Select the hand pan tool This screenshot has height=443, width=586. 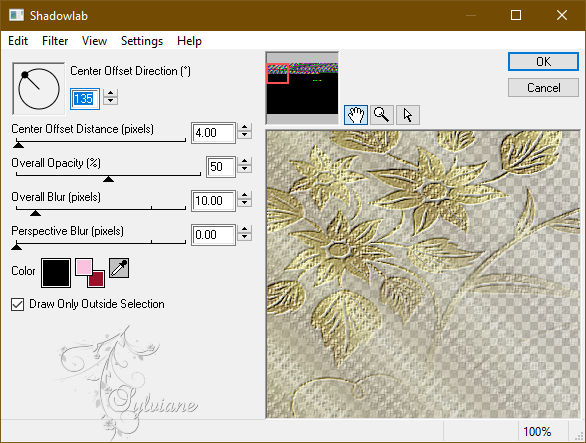(355, 115)
